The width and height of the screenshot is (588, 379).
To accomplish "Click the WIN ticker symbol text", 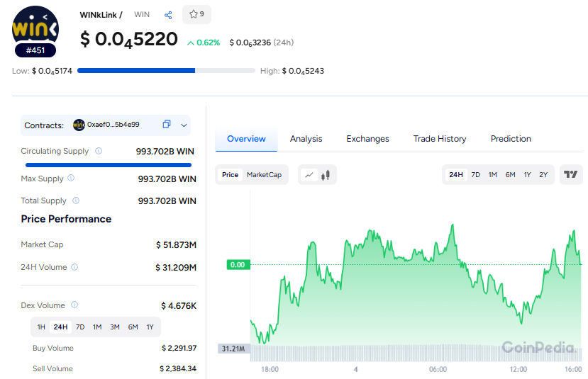I will click(x=142, y=15).
